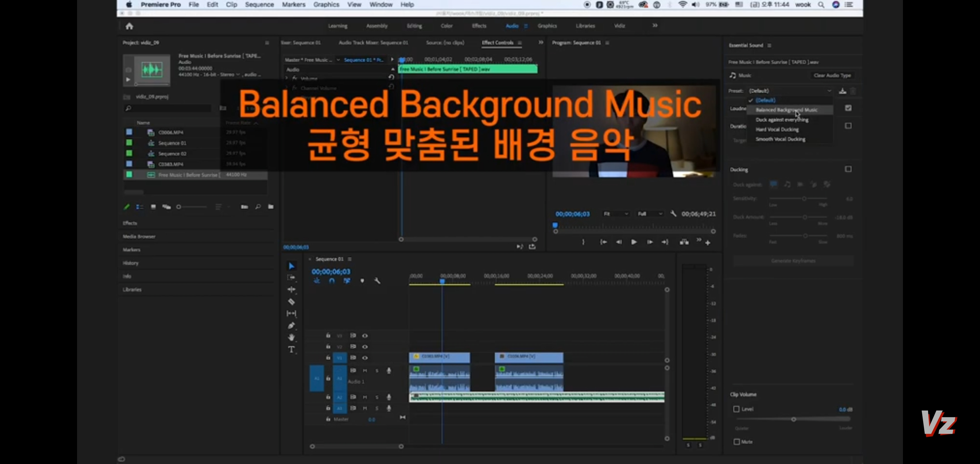Open the Program monitor wrench settings

point(673,214)
